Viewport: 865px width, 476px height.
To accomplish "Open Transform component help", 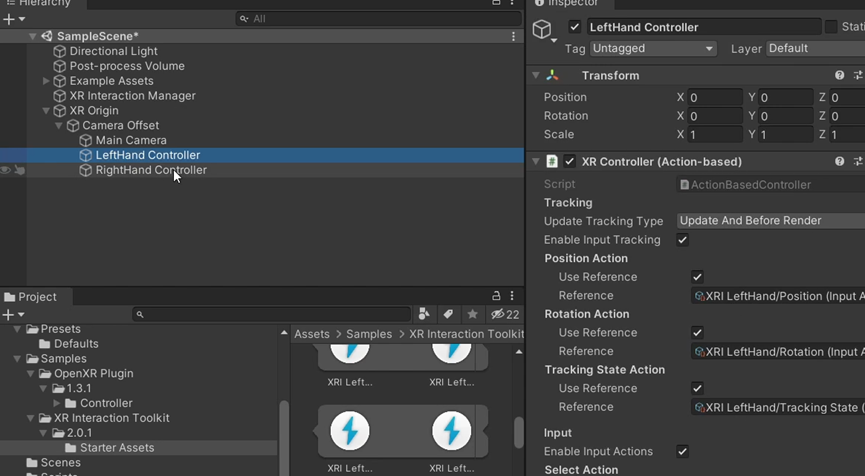I will pos(840,76).
